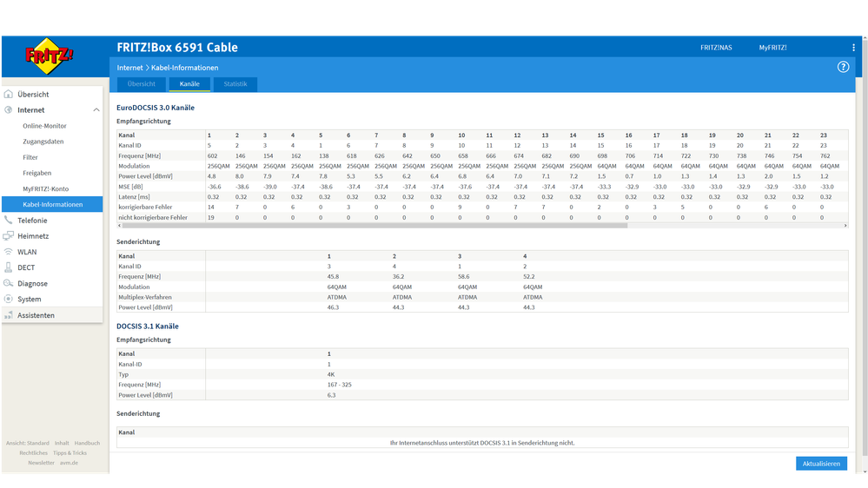The width and height of the screenshot is (868, 488).
Task: Open Freigaben in sidebar
Action: click(37, 173)
